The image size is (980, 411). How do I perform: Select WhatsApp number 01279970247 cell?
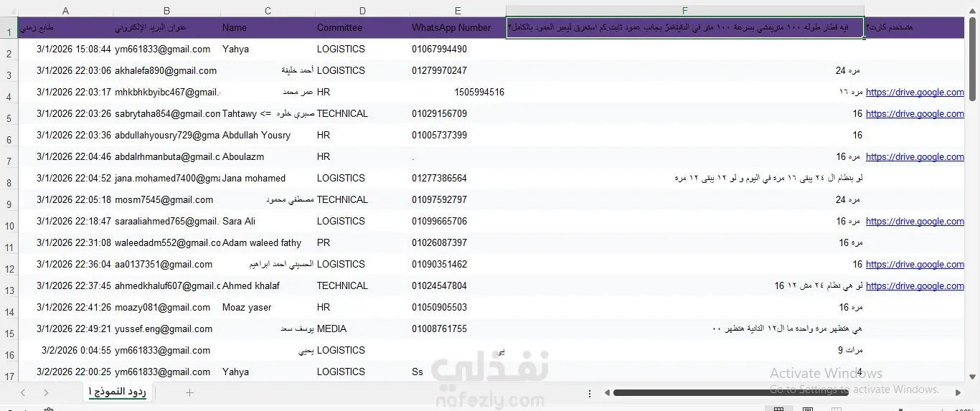click(x=458, y=70)
